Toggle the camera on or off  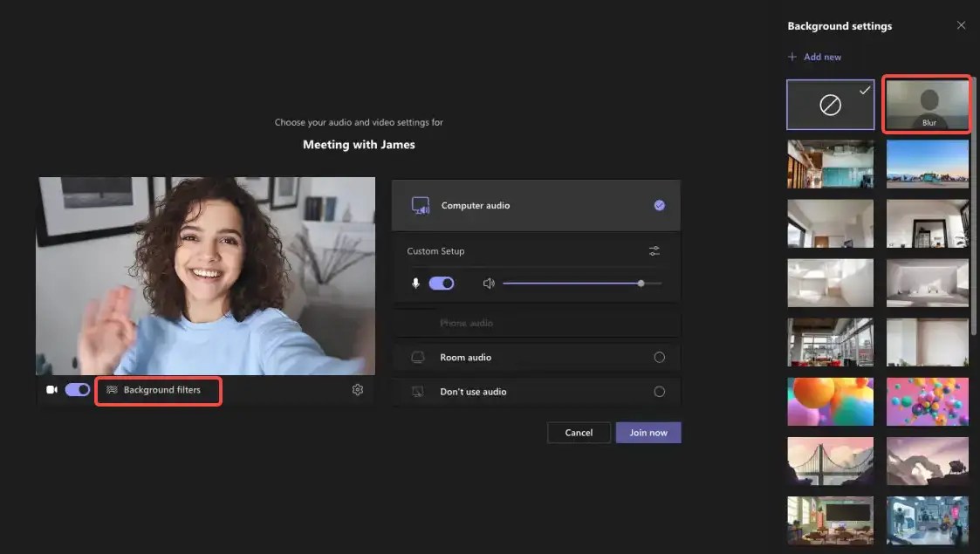(x=77, y=389)
